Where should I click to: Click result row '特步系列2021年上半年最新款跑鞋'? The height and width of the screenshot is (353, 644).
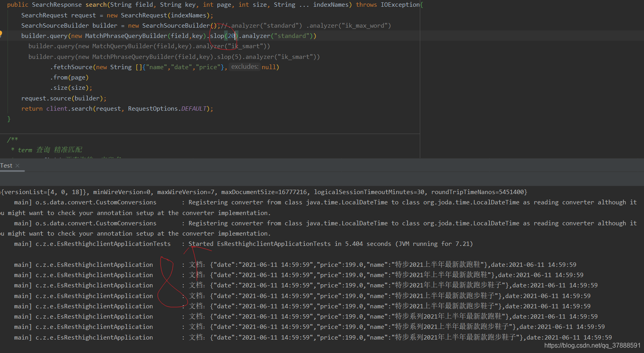tap(306, 316)
